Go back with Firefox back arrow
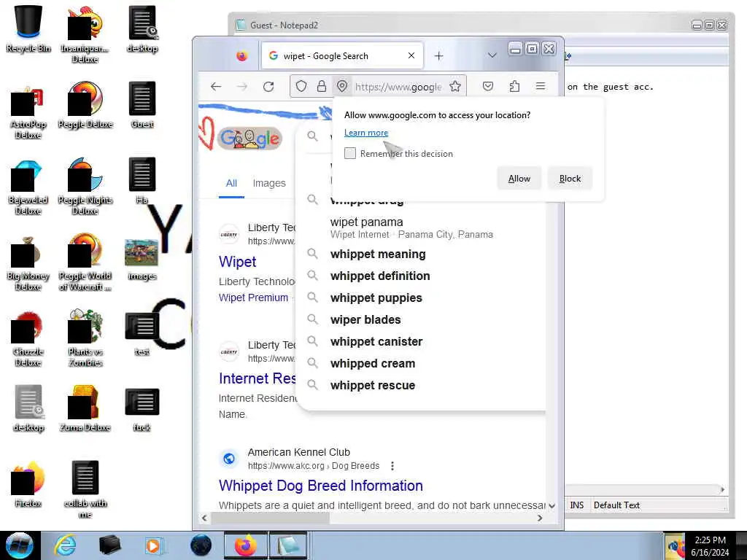Screen dimensions: 747x560 tap(216, 86)
